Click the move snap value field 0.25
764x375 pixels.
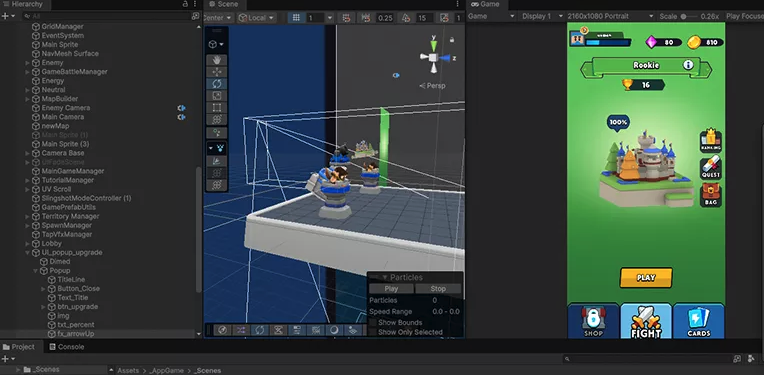coord(385,18)
